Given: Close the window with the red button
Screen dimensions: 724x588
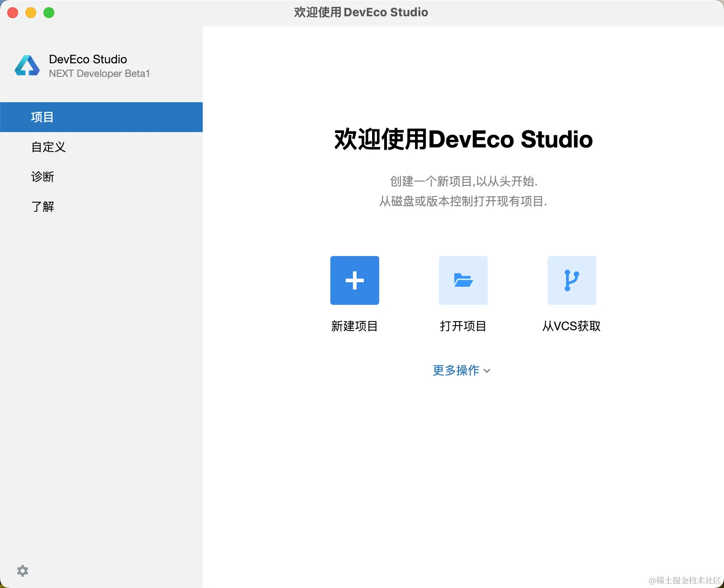Looking at the screenshot, I should tap(13, 13).
